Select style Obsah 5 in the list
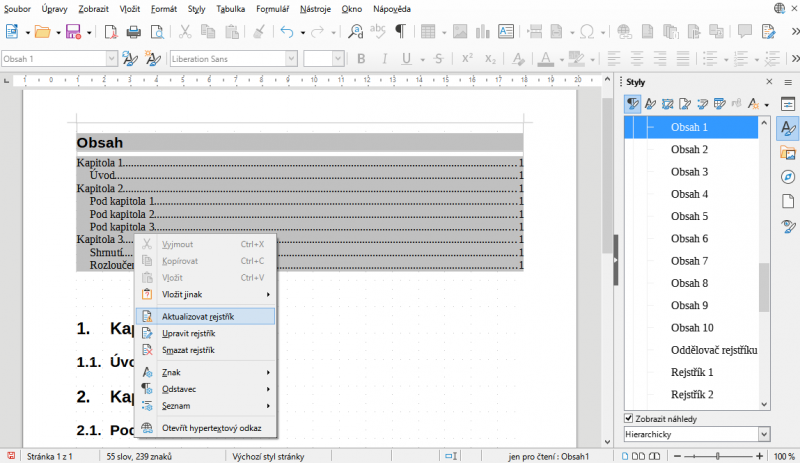Image resolution: width=800 pixels, height=463 pixels. (x=689, y=216)
